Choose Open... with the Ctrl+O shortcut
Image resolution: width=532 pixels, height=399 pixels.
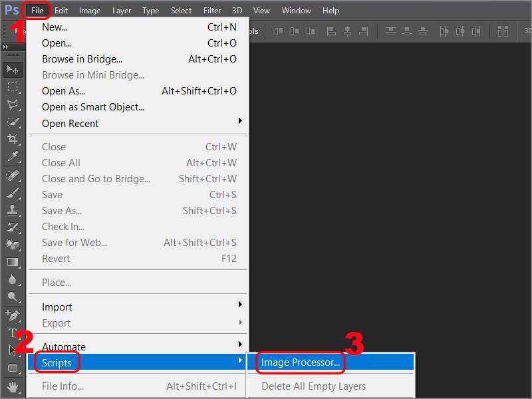(x=138, y=43)
